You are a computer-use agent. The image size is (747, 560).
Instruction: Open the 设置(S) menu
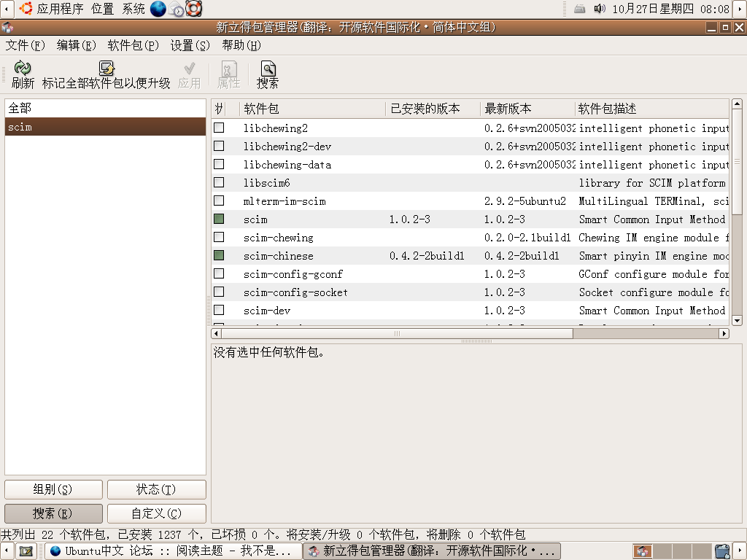click(x=190, y=45)
